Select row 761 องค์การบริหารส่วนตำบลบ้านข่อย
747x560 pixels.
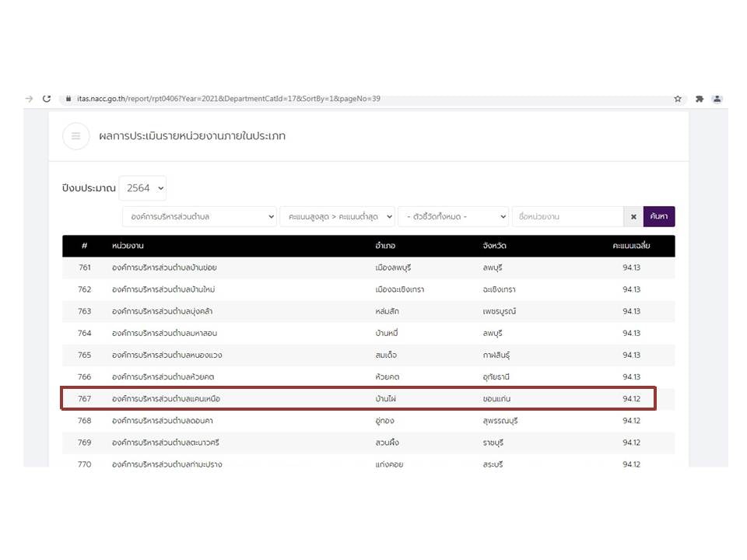coord(368,268)
